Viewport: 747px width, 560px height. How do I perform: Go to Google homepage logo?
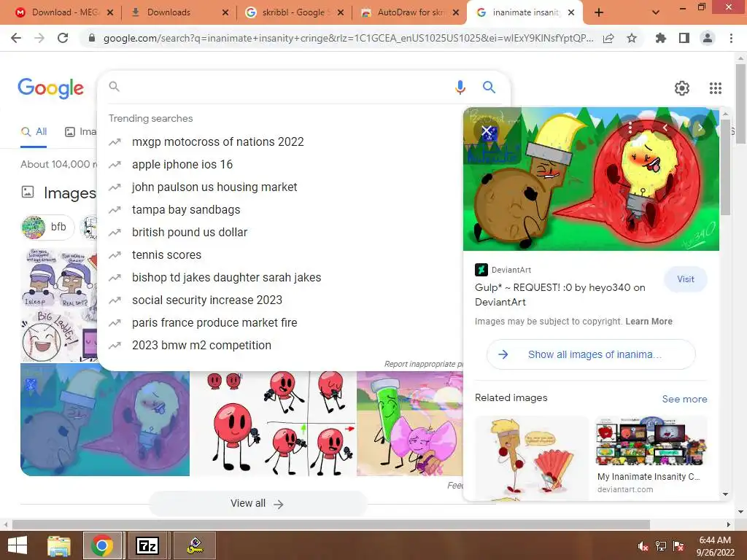51,88
